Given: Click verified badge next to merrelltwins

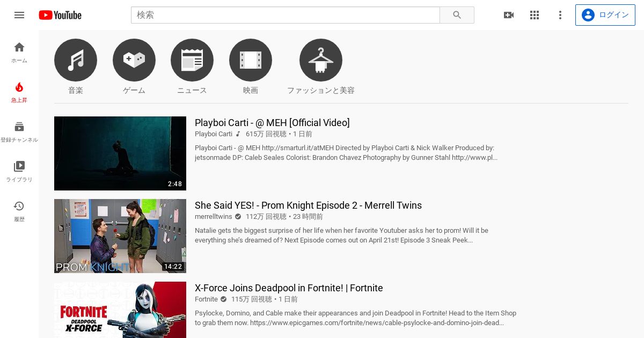Looking at the screenshot, I should coord(238,217).
